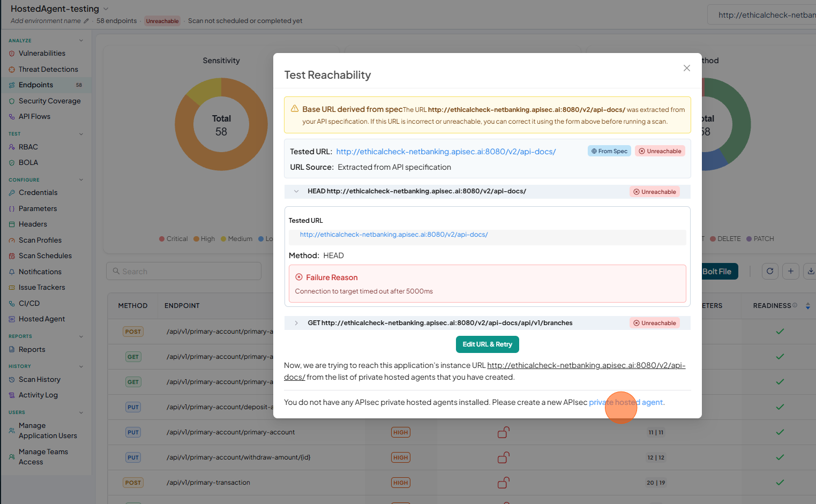The height and width of the screenshot is (504, 816).
Task: Click the Threat Detections icon
Action: (x=12, y=70)
